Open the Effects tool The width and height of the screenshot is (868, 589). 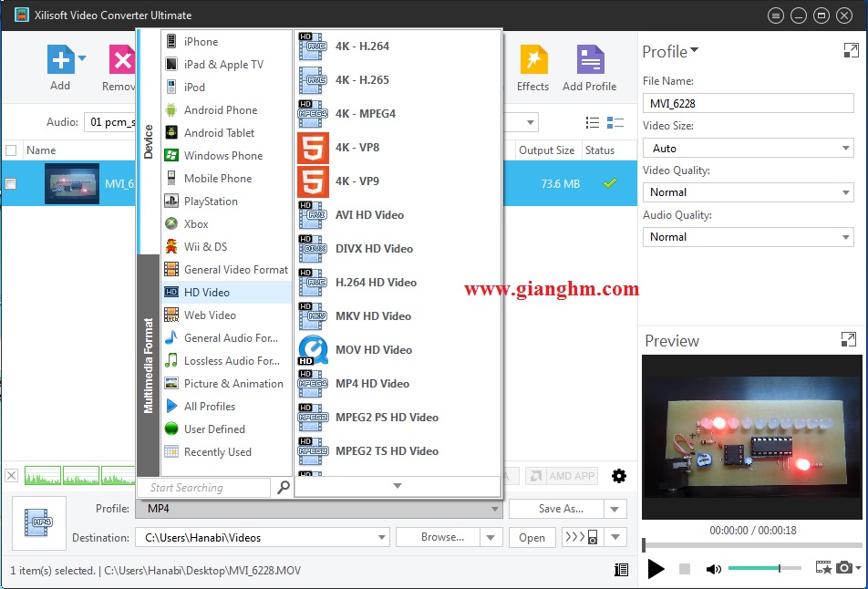pyautogui.click(x=533, y=60)
